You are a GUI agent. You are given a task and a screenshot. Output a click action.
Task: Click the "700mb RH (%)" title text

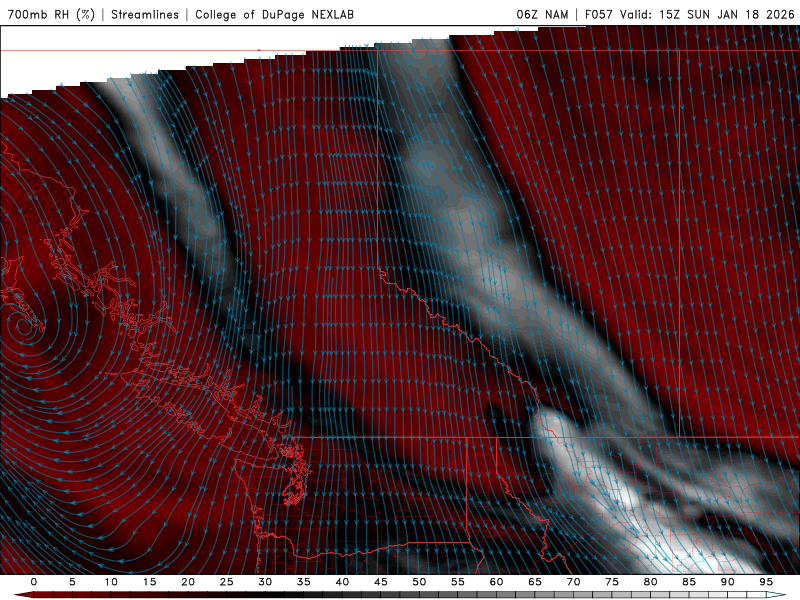(x=51, y=14)
